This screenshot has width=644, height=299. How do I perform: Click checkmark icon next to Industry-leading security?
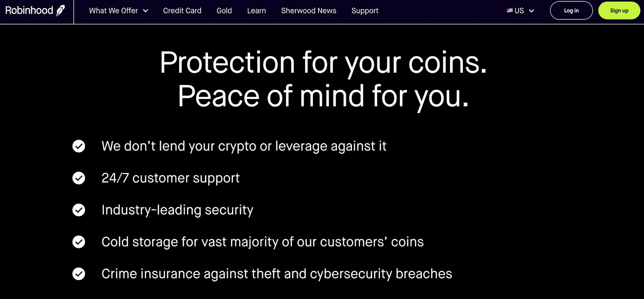[x=79, y=210]
